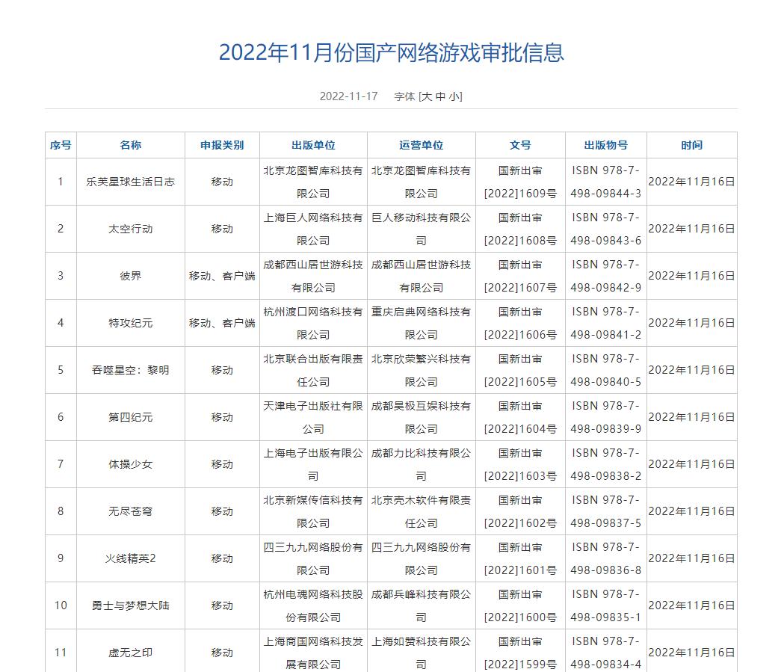This screenshot has width=784, height=672.
Task: Click the 大 font size link
Action: (428, 96)
